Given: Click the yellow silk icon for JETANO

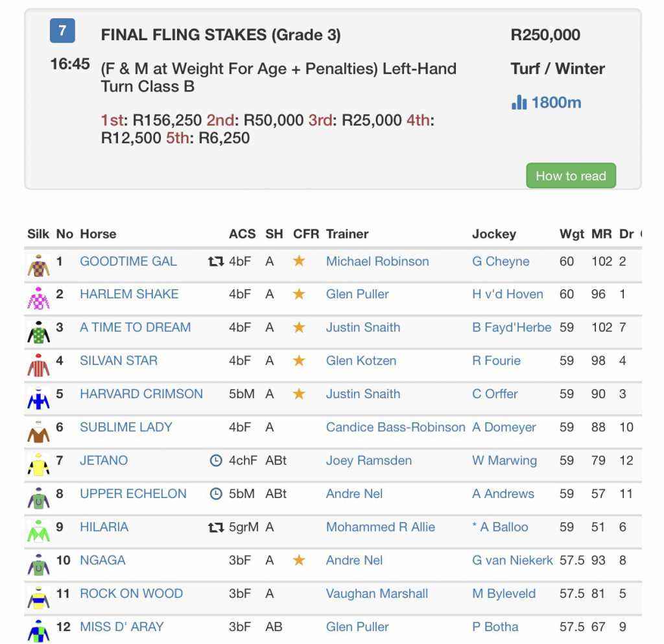Looking at the screenshot, I should pos(38,463).
